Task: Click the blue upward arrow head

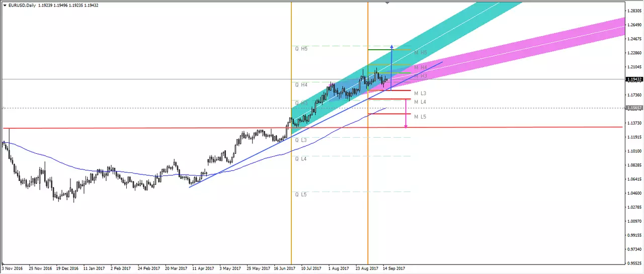Action: 391,47
